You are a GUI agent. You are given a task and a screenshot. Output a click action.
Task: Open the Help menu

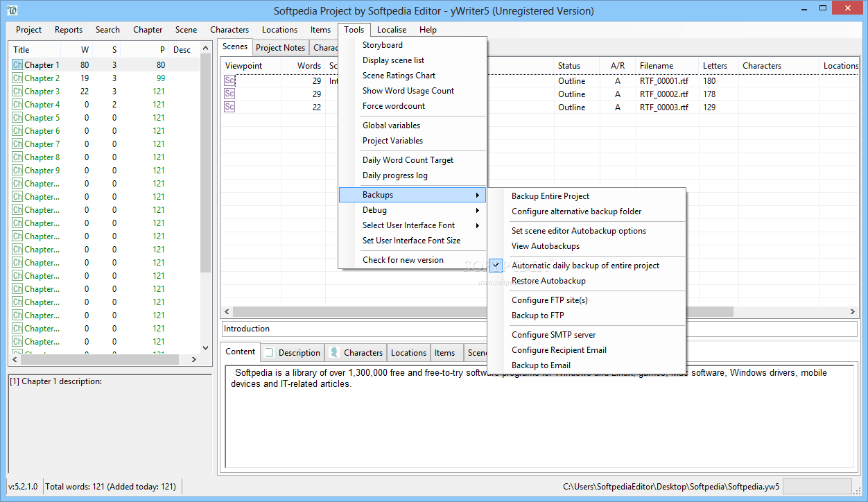[428, 30]
